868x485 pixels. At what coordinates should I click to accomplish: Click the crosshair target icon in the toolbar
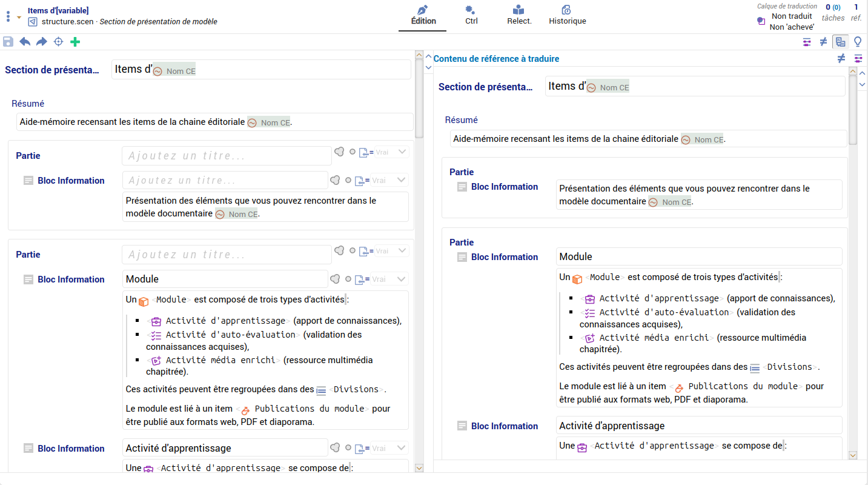click(x=59, y=42)
